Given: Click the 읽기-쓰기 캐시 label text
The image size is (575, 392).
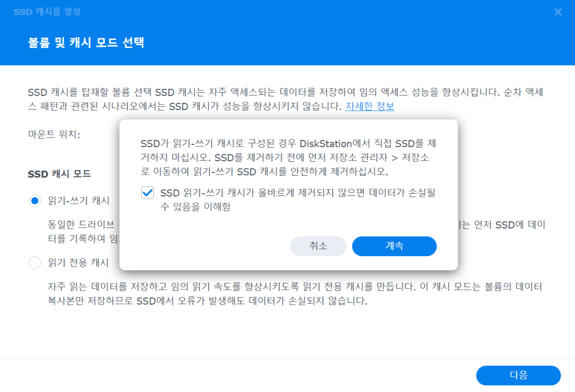Looking at the screenshot, I should pyautogui.click(x=79, y=201).
